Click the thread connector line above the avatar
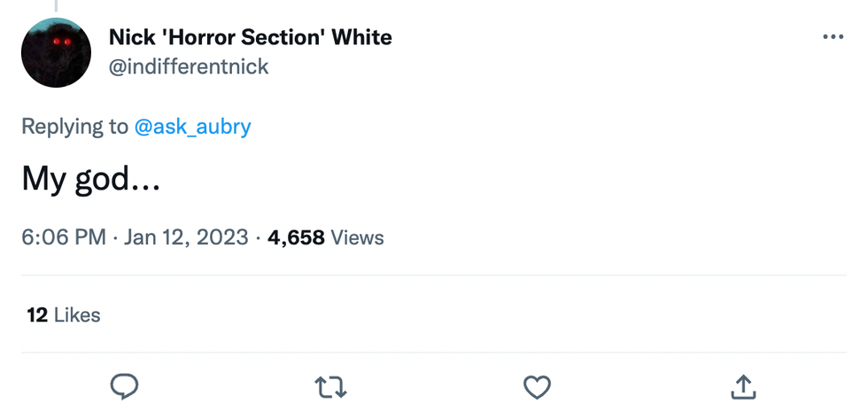The height and width of the screenshot is (419, 868). click(56, 5)
